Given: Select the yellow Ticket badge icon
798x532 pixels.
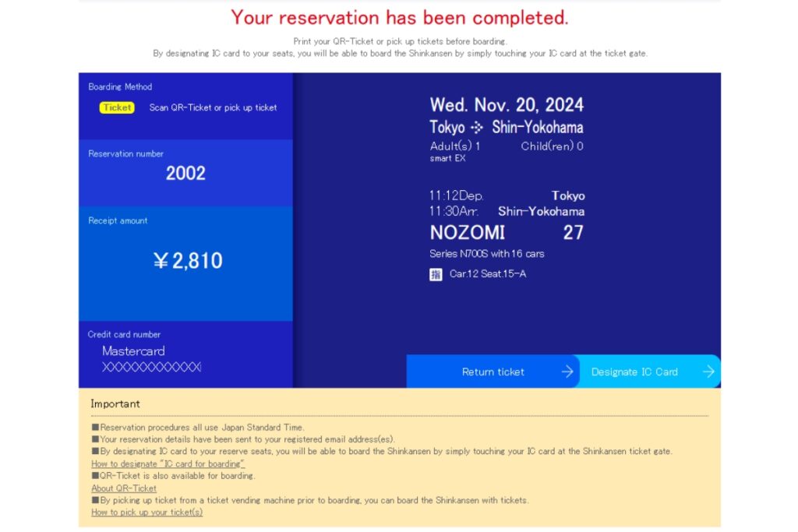Looking at the screenshot, I should pyautogui.click(x=115, y=107).
